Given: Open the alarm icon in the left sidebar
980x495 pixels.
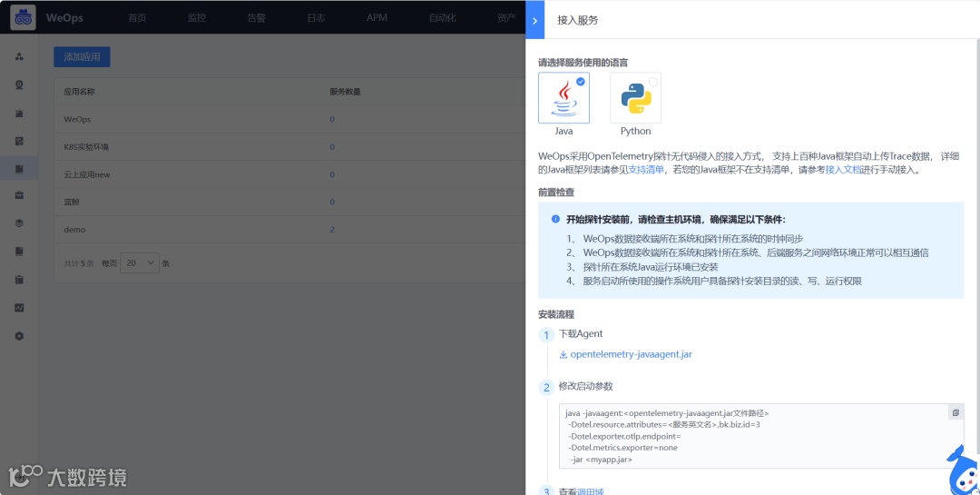Looking at the screenshot, I should click(19, 113).
